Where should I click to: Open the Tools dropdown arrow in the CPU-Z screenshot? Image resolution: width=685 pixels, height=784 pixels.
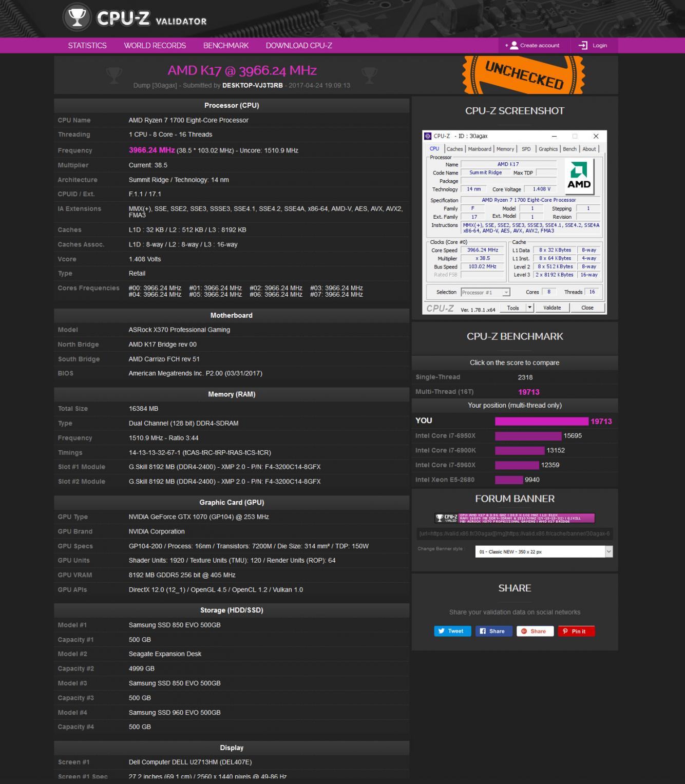530,308
